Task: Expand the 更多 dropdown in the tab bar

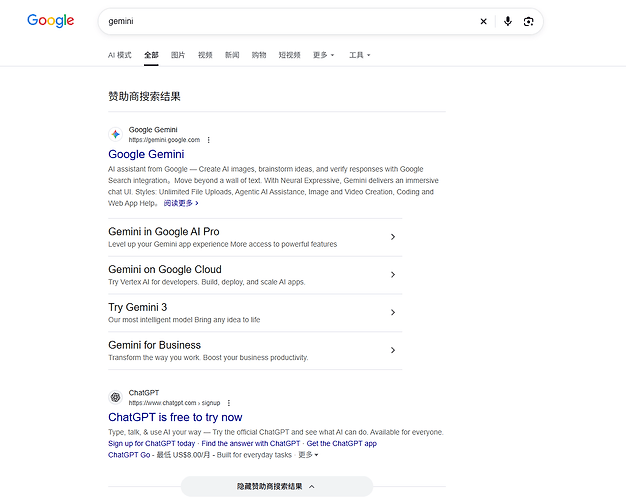Action: (x=323, y=55)
